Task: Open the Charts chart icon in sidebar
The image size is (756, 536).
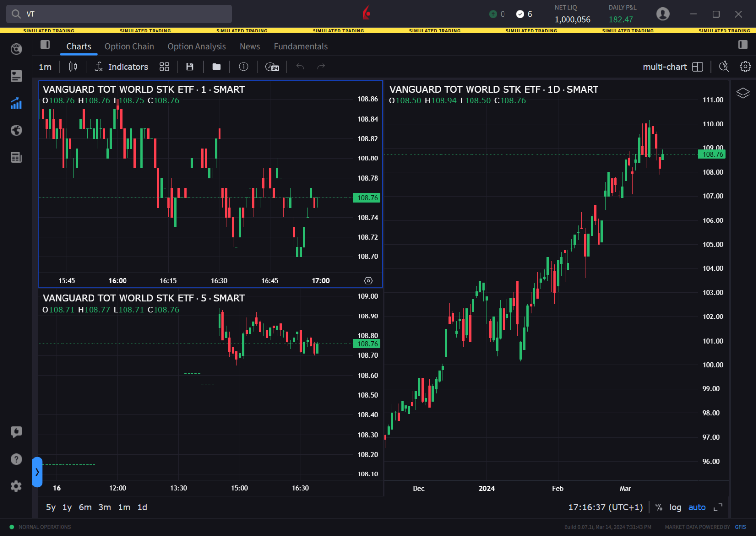Action: pos(16,103)
